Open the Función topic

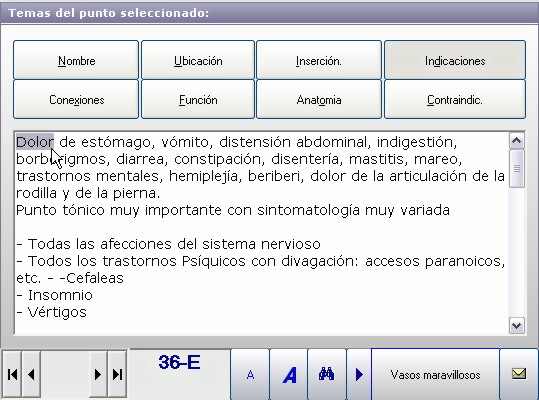[198, 100]
